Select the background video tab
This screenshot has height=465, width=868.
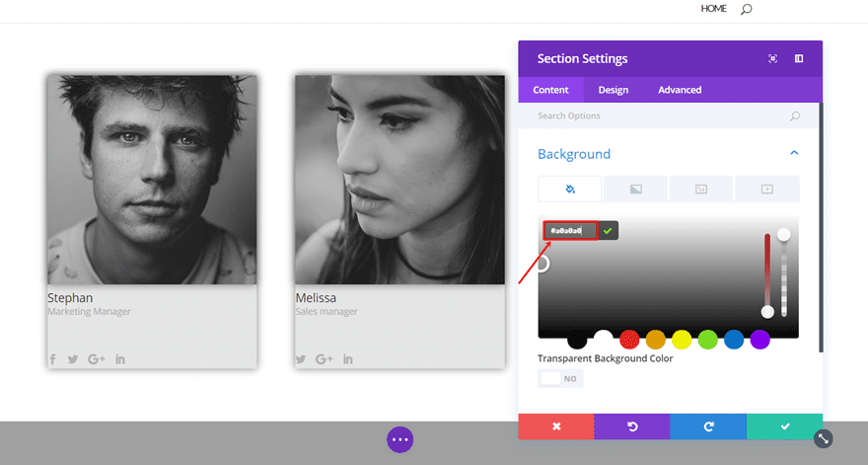click(x=766, y=189)
